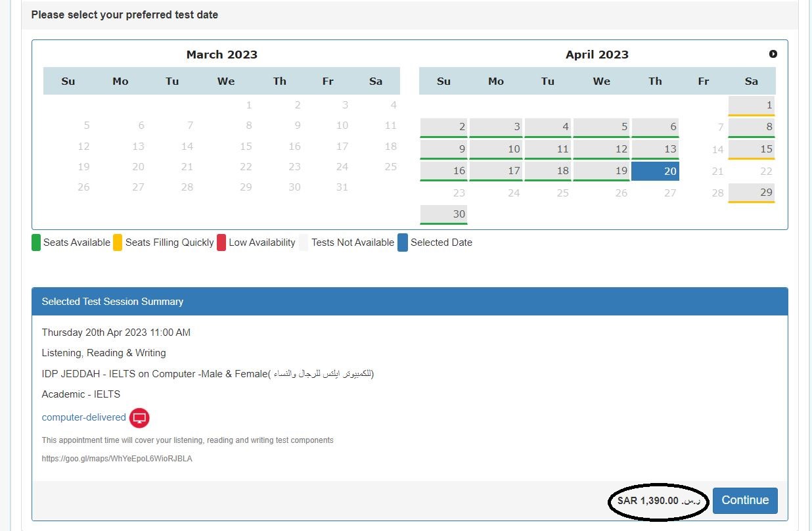Image resolution: width=812 pixels, height=531 pixels.
Task: Select April 13 test date
Action: click(655, 149)
